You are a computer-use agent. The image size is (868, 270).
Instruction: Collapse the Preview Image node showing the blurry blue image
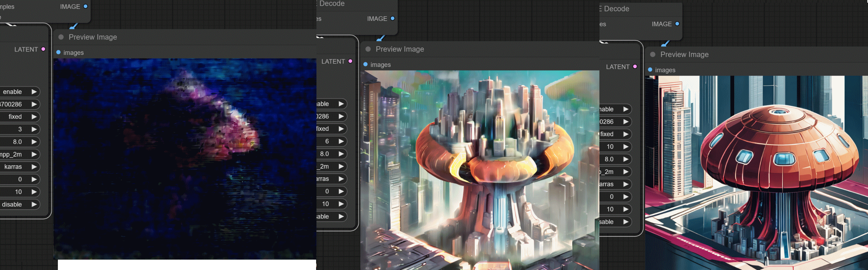click(x=61, y=37)
